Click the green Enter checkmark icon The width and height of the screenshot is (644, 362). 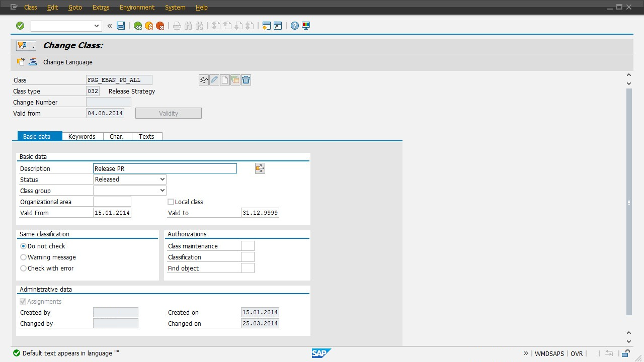point(20,26)
